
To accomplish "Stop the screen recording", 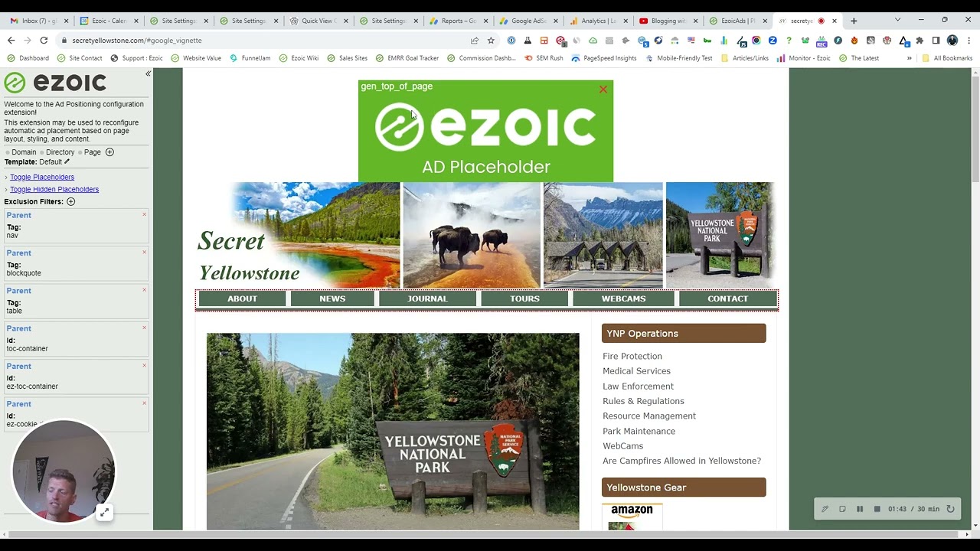I will 877,509.
